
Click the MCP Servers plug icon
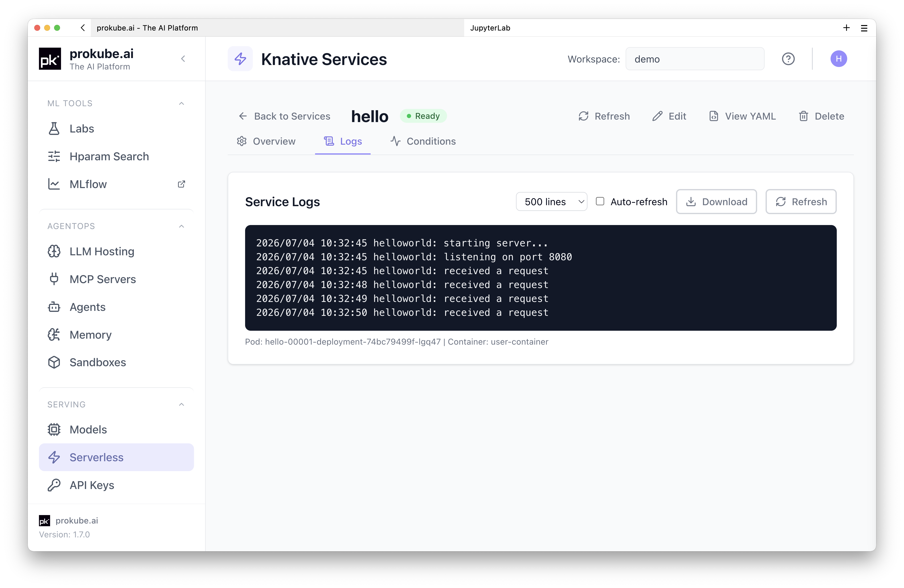(x=54, y=279)
